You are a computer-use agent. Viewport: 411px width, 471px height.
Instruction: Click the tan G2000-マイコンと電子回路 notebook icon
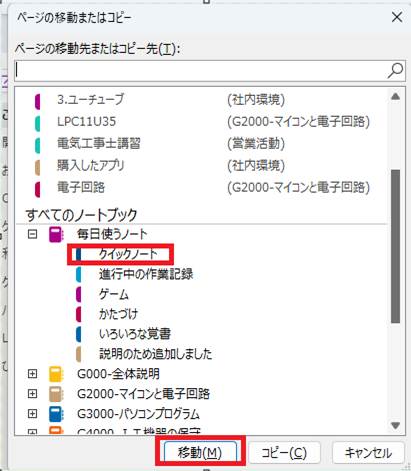(x=56, y=394)
